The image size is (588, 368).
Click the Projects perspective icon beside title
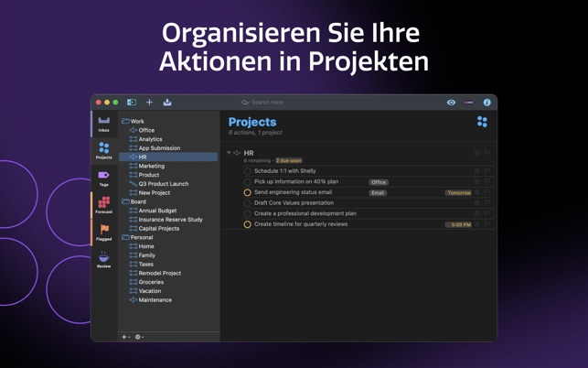click(482, 122)
